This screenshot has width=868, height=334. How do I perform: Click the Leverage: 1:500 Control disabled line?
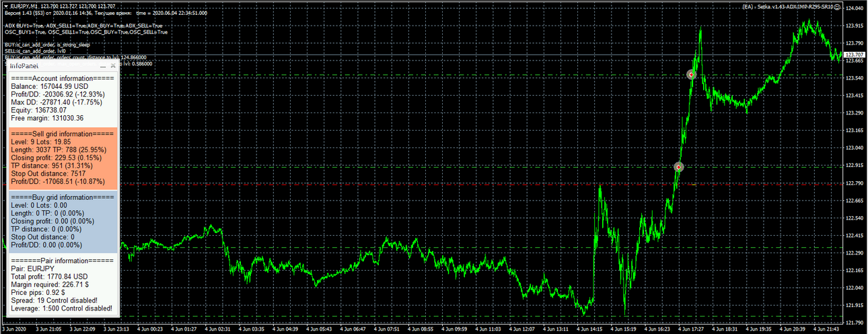click(61, 308)
